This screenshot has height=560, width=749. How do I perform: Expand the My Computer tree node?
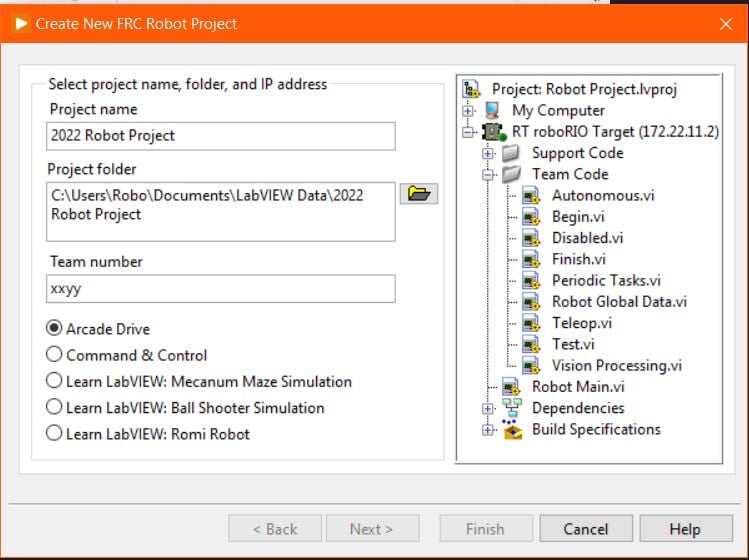pyautogui.click(x=468, y=111)
